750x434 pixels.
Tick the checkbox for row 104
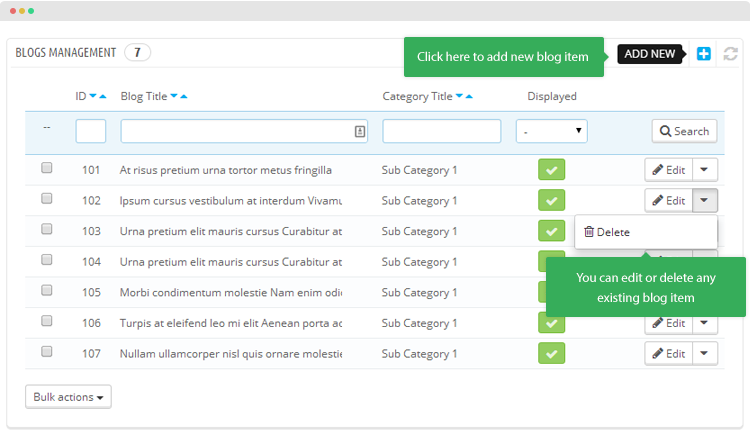(46, 259)
